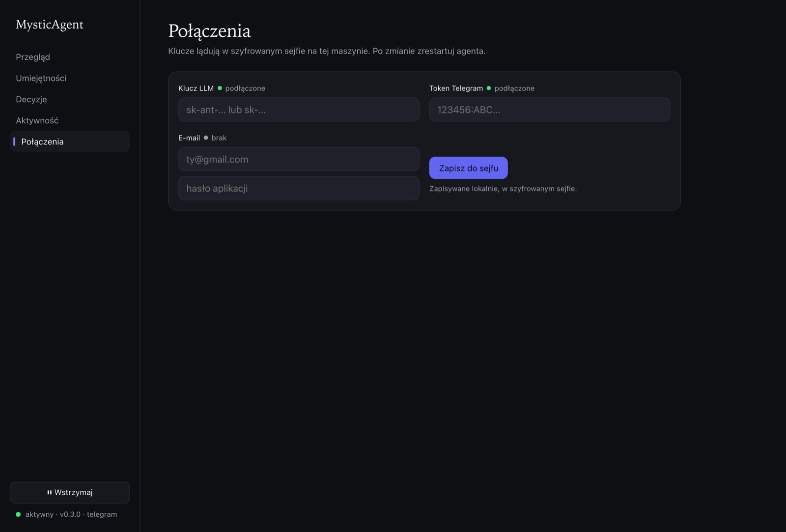Screen dimensions: 786x532
Task: Click gray status dot beside E-mail
Action: click(206, 138)
